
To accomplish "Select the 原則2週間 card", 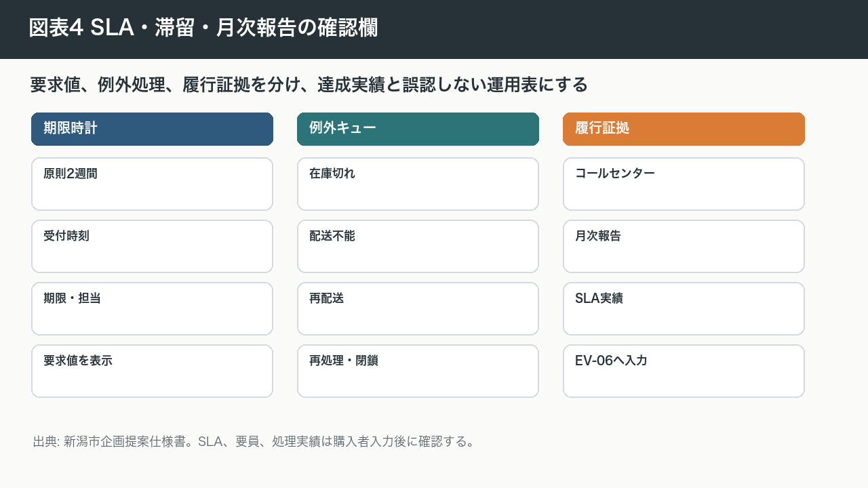I will [x=152, y=184].
